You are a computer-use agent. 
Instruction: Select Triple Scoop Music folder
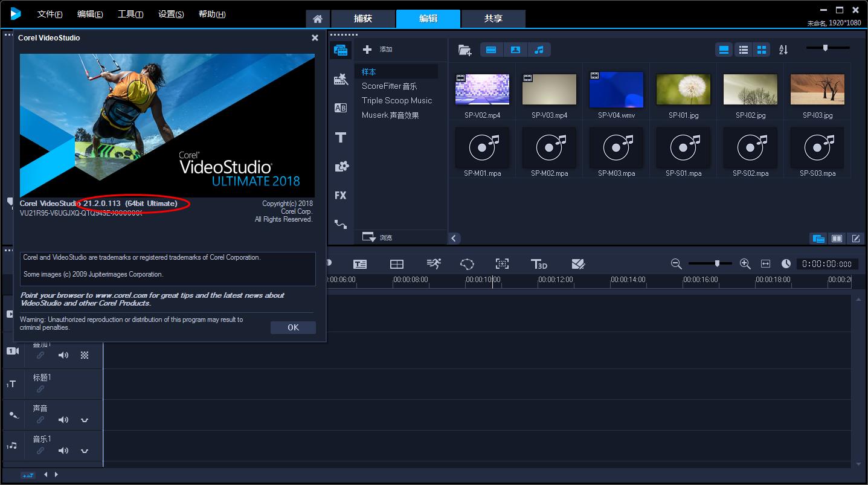396,100
